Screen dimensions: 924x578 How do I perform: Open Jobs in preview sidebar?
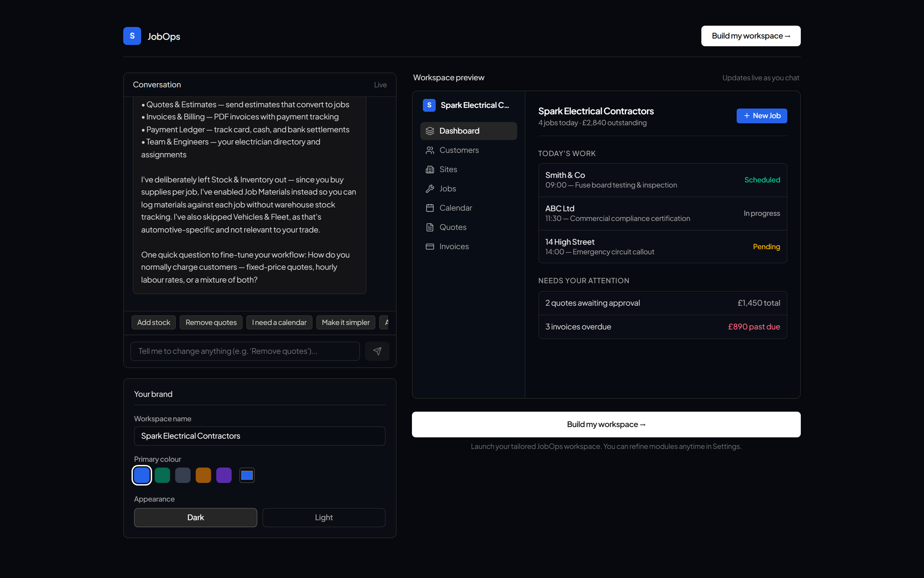pos(468,189)
